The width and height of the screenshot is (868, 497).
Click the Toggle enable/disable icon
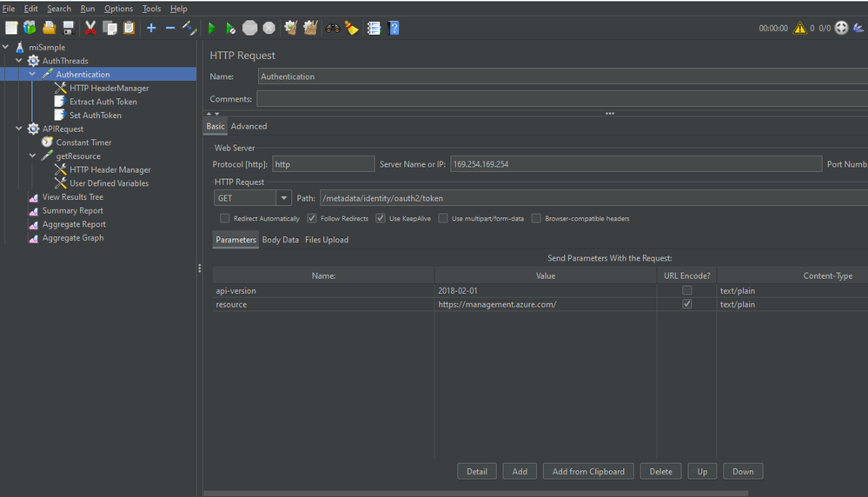pyautogui.click(x=189, y=28)
